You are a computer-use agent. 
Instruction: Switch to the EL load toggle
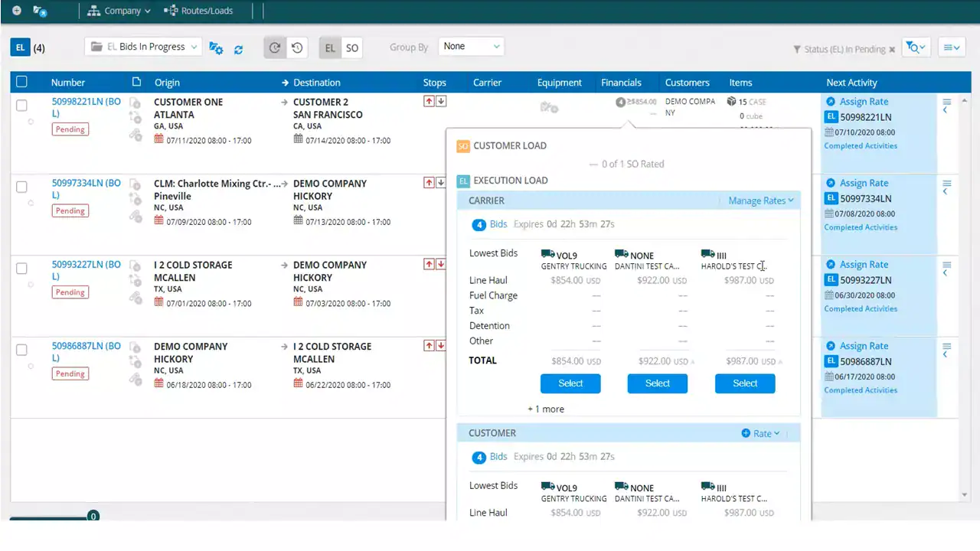coord(330,47)
